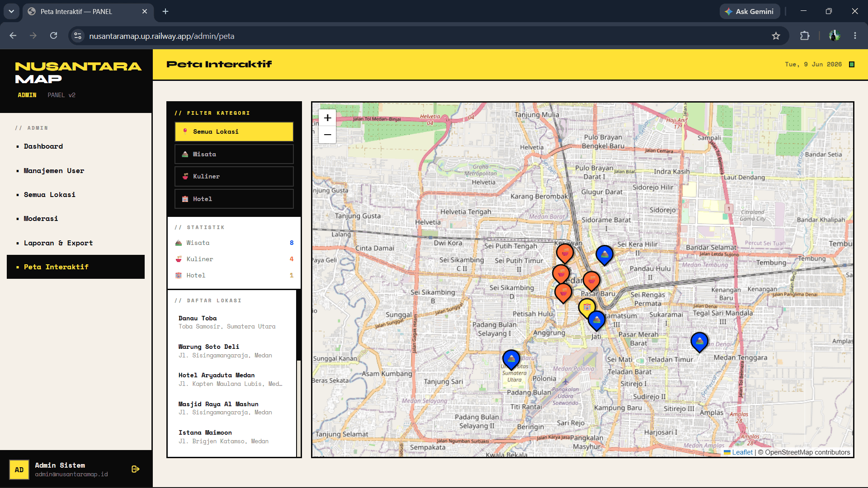The height and width of the screenshot is (488, 868).
Task: Filter map by Hotel category
Action: point(234,199)
